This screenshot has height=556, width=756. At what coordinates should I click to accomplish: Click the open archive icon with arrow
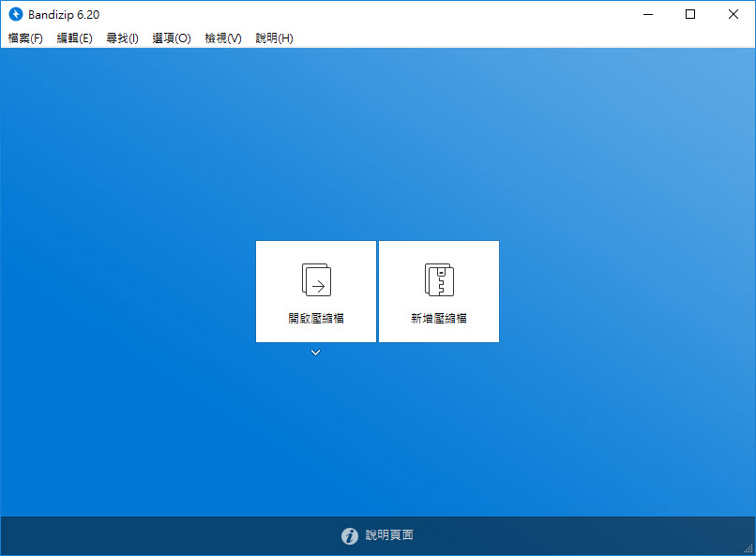pyautogui.click(x=316, y=279)
